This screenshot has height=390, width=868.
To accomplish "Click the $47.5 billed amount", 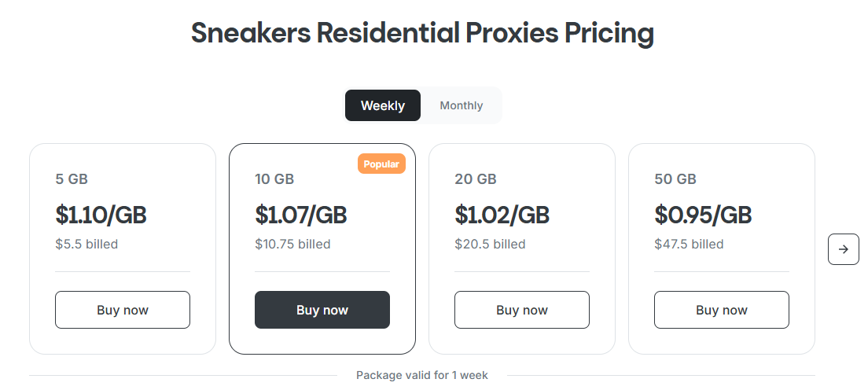I will pyautogui.click(x=689, y=245).
